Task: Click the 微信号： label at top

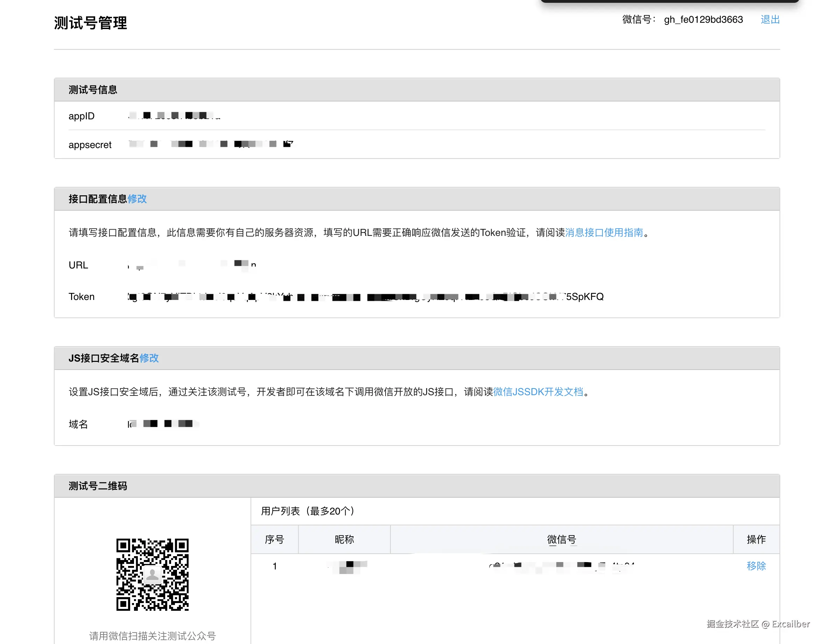Action: click(639, 20)
